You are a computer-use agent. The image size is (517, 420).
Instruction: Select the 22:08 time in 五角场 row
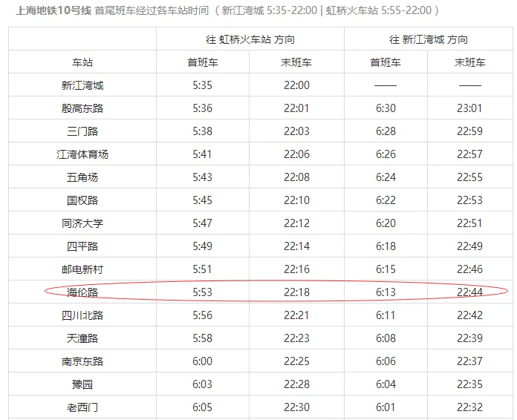click(x=296, y=177)
